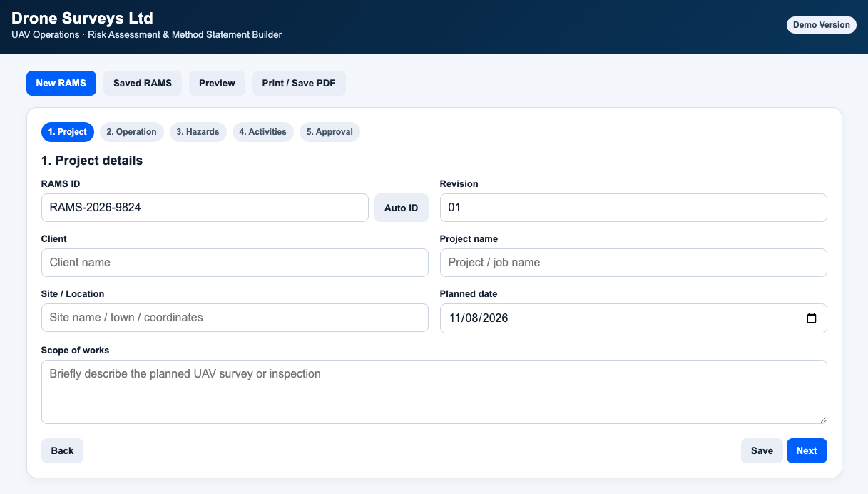Click the Drone Surveys Ltd title
868x494 pixels.
pyautogui.click(x=83, y=18)
